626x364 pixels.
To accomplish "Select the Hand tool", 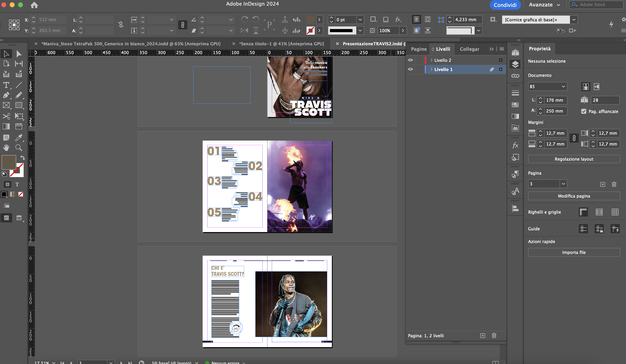I will pos(6,148).
